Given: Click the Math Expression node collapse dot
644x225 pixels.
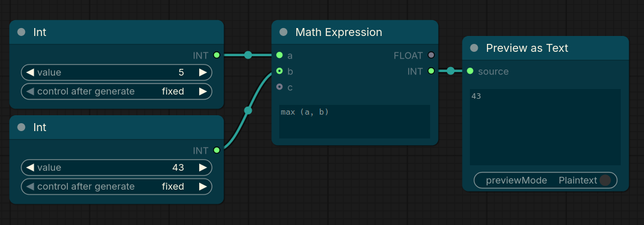Looking at the screenshot, I should 284,32.
